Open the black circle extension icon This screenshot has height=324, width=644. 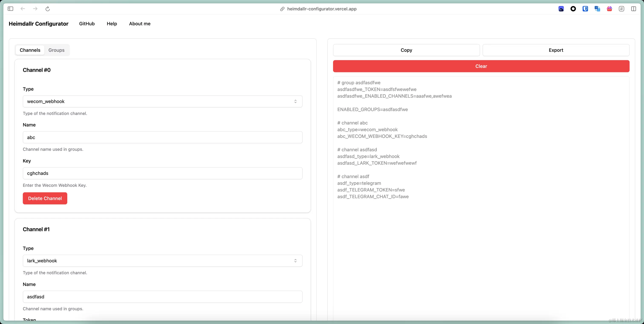pos(573,9)
